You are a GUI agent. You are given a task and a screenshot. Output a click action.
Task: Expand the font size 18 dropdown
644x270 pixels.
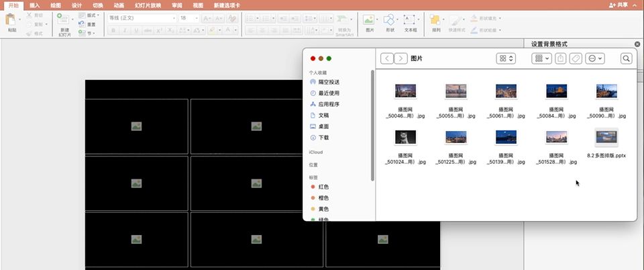[191, 17]
